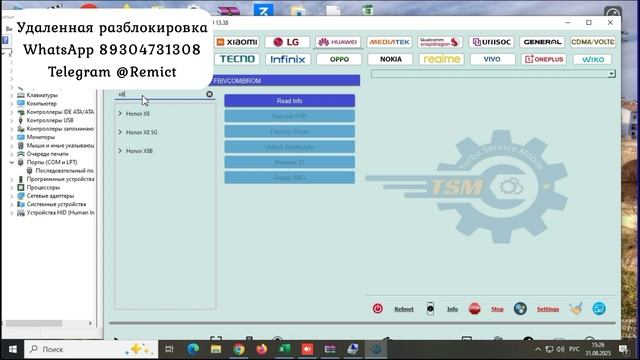Select the Realme brand tab
The height and width of the screenshot is (360, 640).
pyautogui.click(x=441, y=59)
